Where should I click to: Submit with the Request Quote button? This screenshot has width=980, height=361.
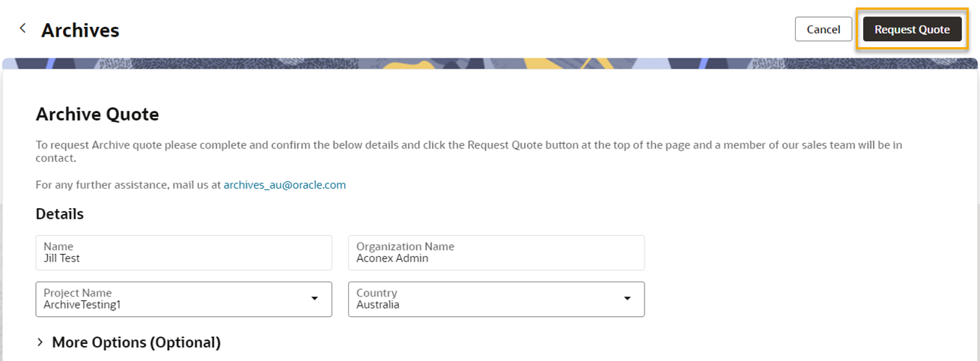click(x=912, y=29)
